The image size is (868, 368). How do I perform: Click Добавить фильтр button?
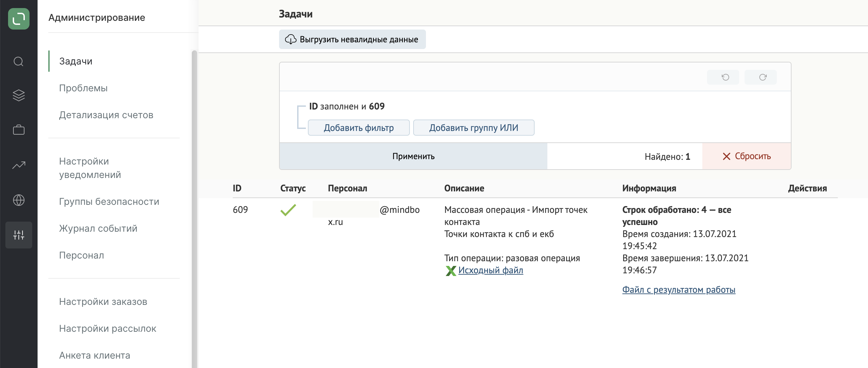coord(359,128)
